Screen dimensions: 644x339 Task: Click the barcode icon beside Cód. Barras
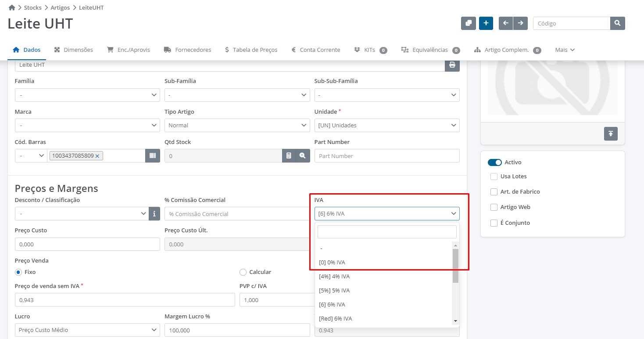click(x=152, y=155)
